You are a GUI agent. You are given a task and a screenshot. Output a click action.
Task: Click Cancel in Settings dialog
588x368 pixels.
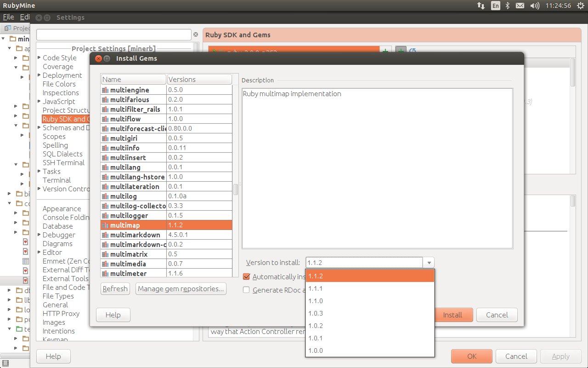[516, 356]
